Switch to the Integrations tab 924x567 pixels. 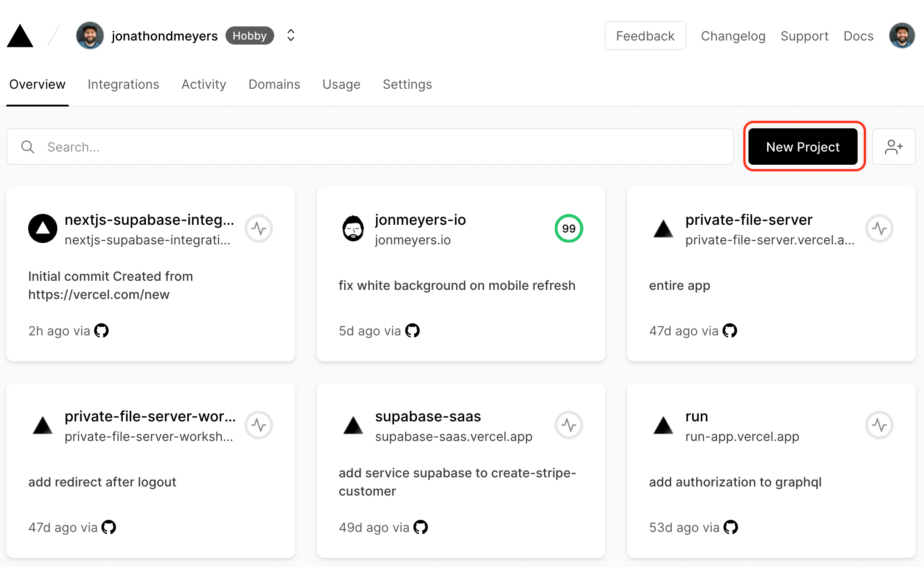click(x=123, y=84)
